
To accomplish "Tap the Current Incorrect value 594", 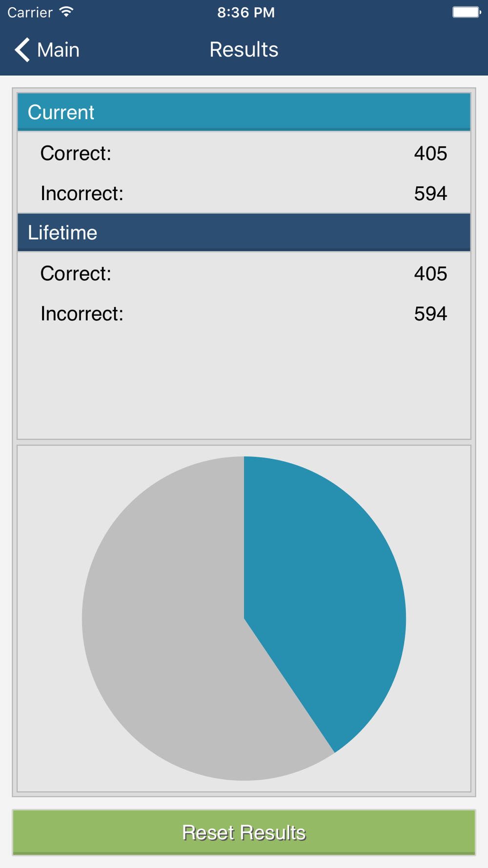I will click(430, 193).
